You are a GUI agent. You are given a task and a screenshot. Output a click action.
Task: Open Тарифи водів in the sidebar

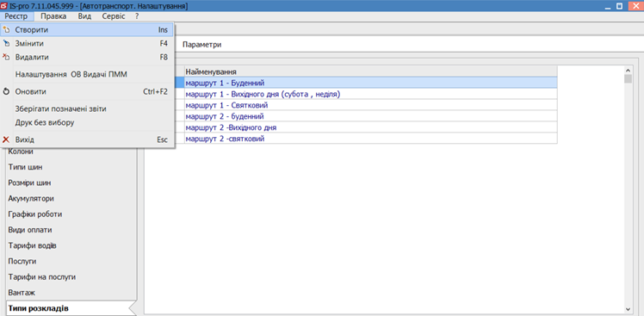point(32,245)
